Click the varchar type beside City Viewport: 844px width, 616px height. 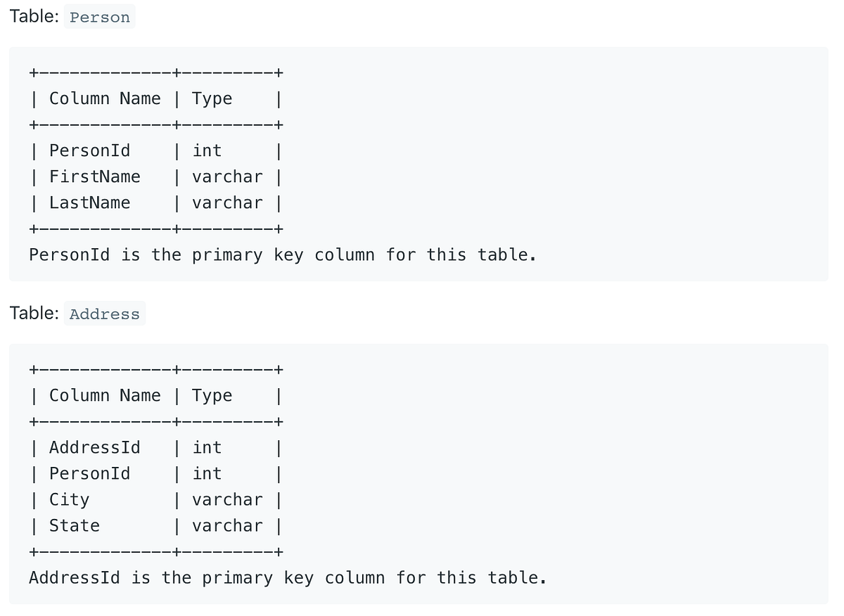pos(227,499)
